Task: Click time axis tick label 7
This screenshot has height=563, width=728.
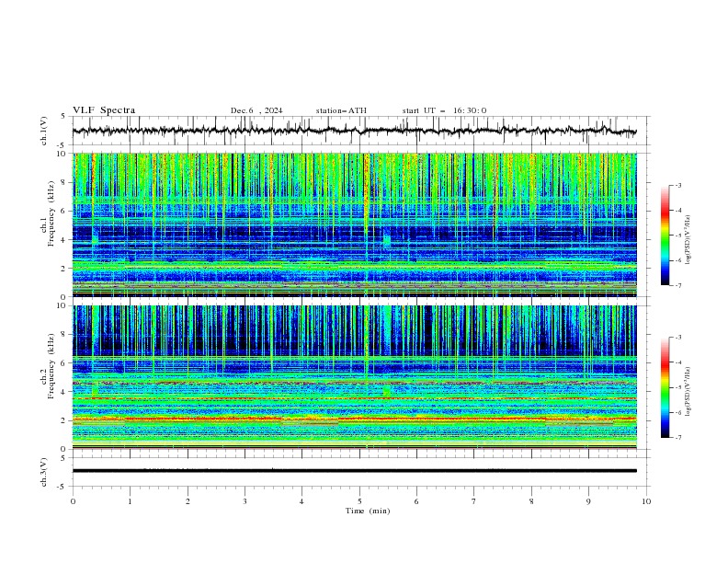Action: click(x=474, y=501)
